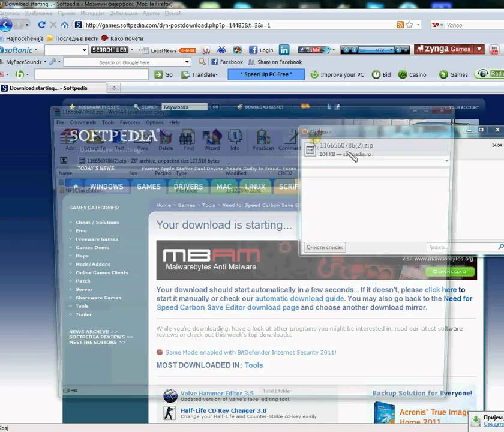504x432 pixels.
Task: Click Local News toolbar item
Action: click(x=158, y=50)
